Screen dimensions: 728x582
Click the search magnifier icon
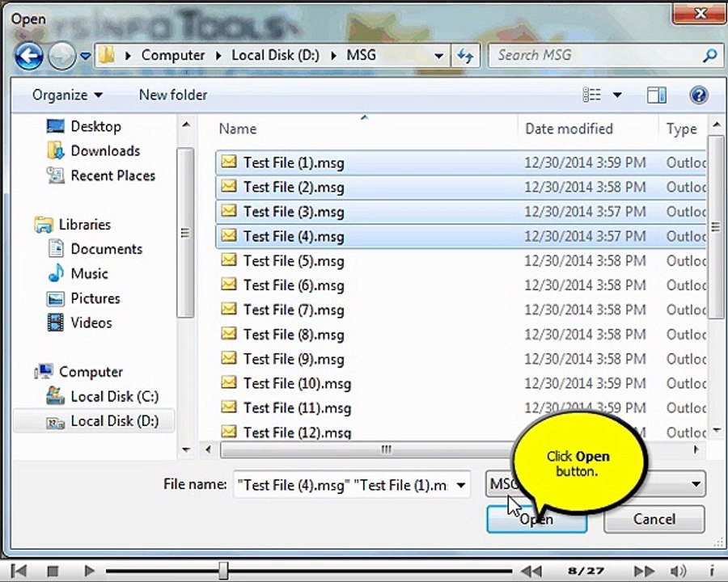(710, 56)
